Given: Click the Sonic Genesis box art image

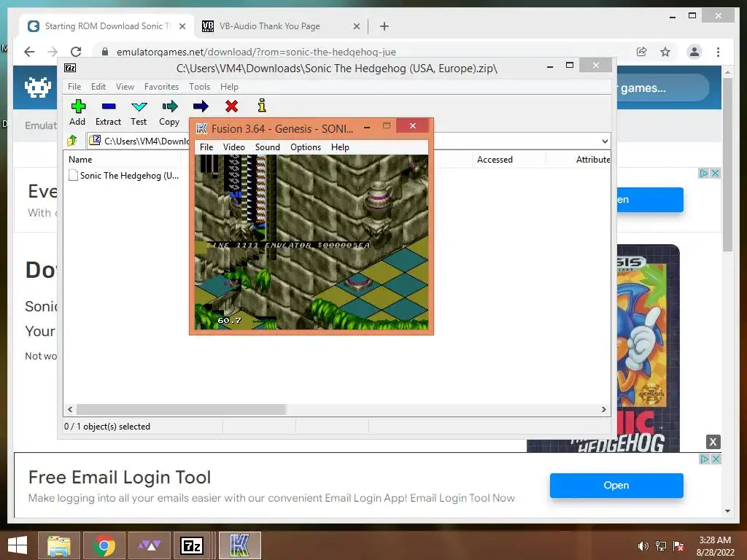Looking at the screenshot, I should tap(648, 348).
